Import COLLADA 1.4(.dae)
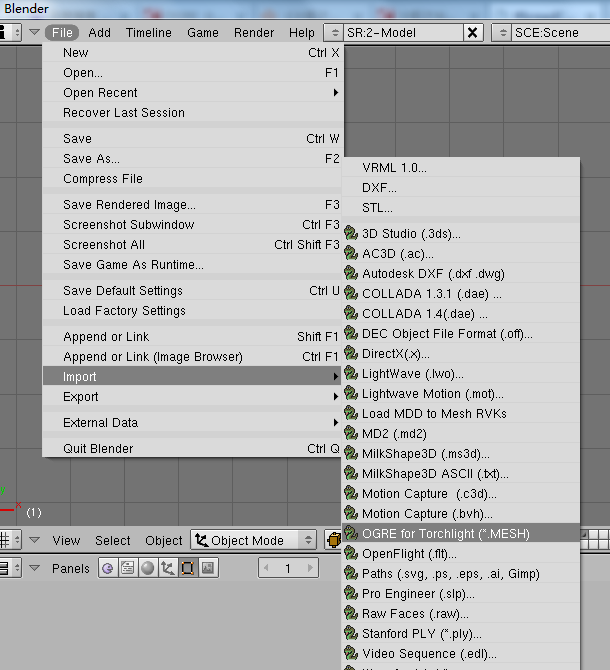The image size is (610, 670). (x=461, y=314)
